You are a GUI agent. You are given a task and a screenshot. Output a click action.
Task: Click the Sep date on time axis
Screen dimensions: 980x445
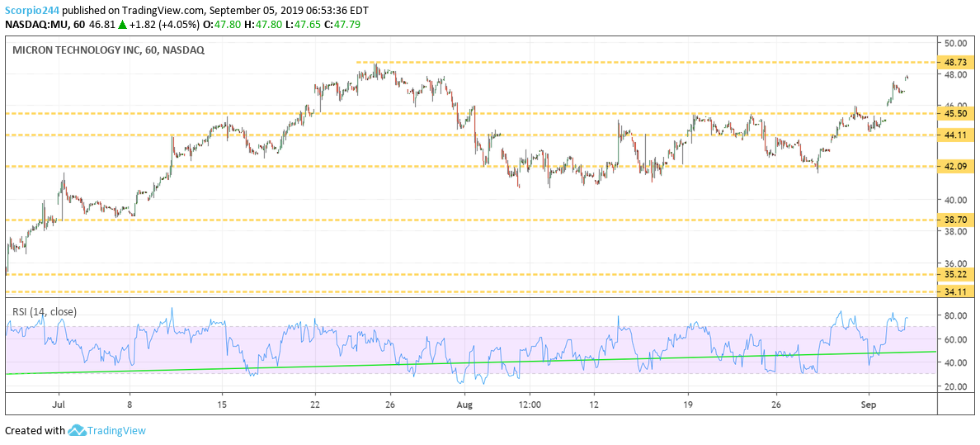click(x=868, y=405)
